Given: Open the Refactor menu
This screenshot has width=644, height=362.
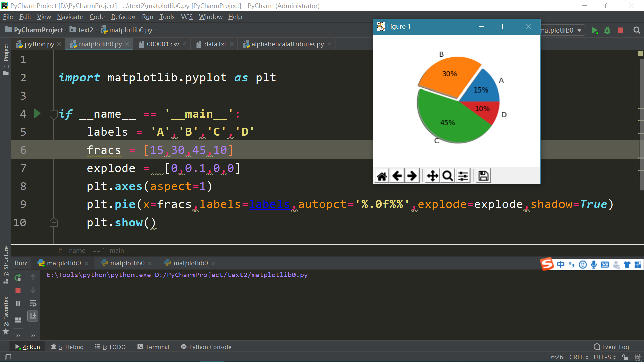Looking at the screenshot, I should (123, 17).
